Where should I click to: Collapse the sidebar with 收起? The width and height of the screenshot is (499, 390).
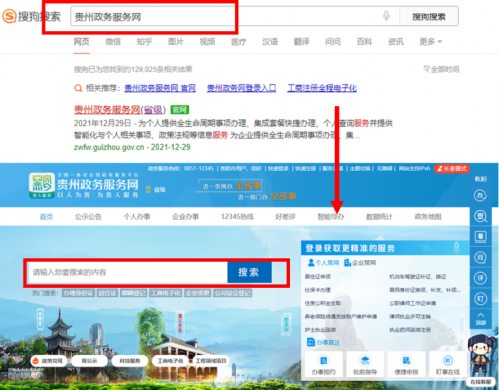pyautogui.click(x=480, y=179)
